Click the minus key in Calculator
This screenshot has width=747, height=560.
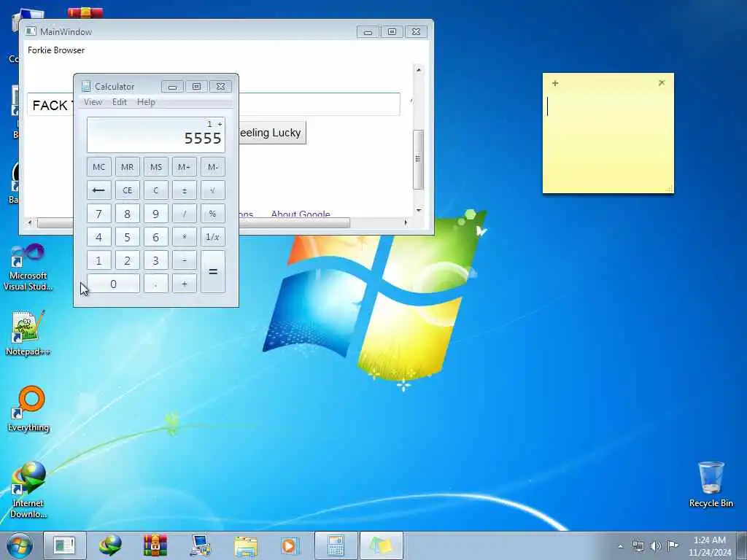point(185,260)
